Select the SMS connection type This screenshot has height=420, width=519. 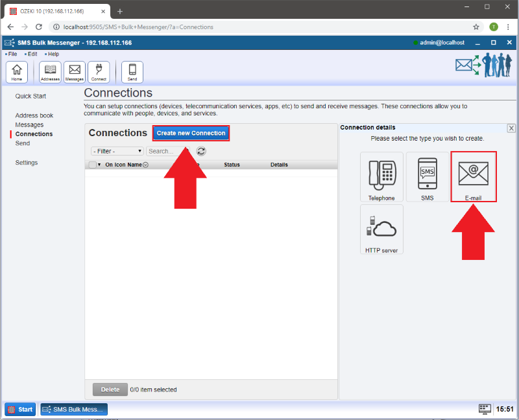tap(427, 177)
